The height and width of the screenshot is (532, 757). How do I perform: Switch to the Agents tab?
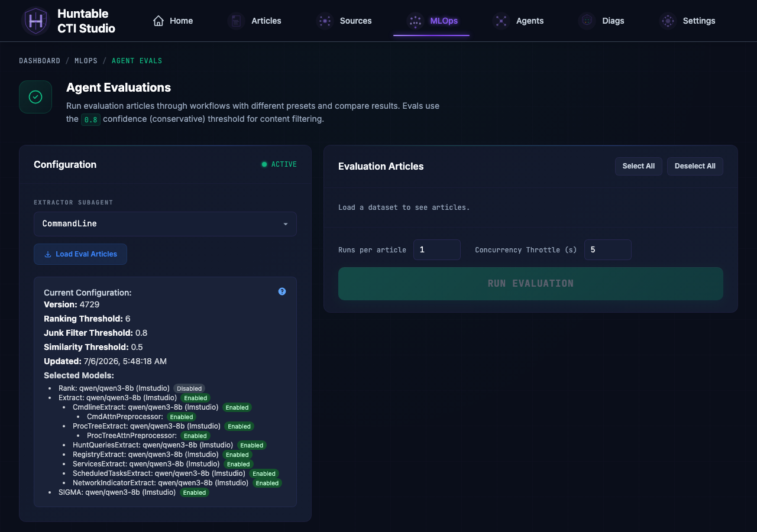pos(518,21)
